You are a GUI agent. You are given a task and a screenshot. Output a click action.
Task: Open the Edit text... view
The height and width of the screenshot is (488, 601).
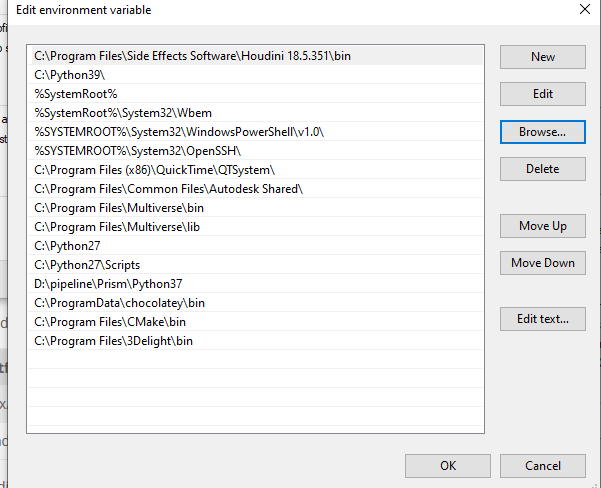pyautogui.click(x=543, y=319)
